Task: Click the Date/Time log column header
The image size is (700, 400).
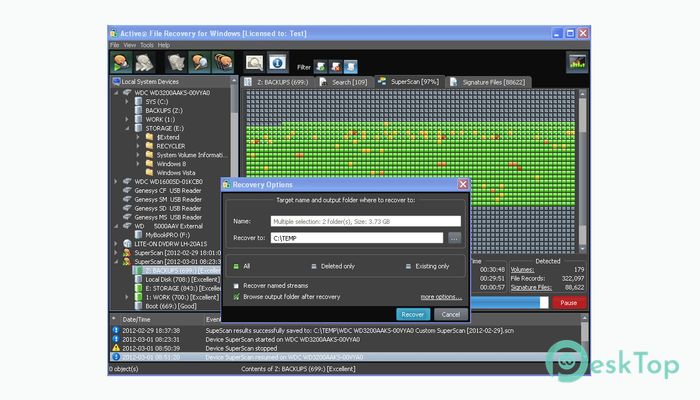Action: [136, 320]
